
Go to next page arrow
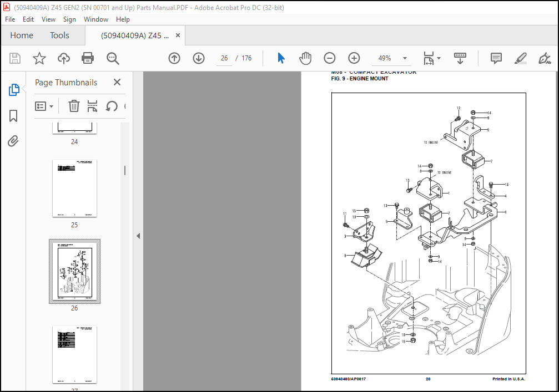coord(199,58)
